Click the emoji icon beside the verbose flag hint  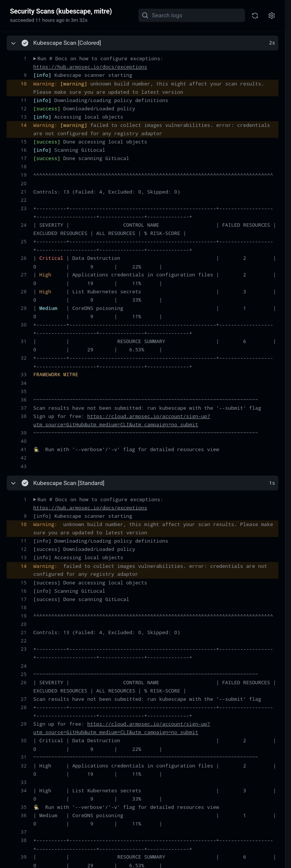pos(36,449)
